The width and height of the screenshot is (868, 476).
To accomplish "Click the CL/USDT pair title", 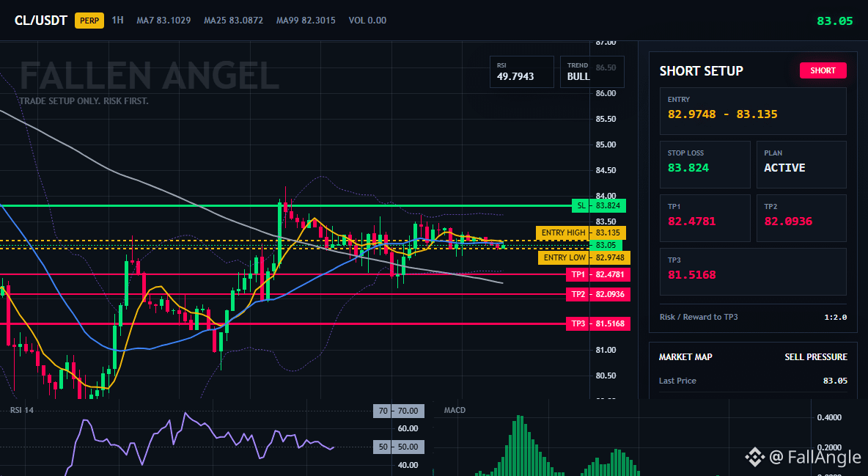I will pyautogui.click(x=41, y=21).
